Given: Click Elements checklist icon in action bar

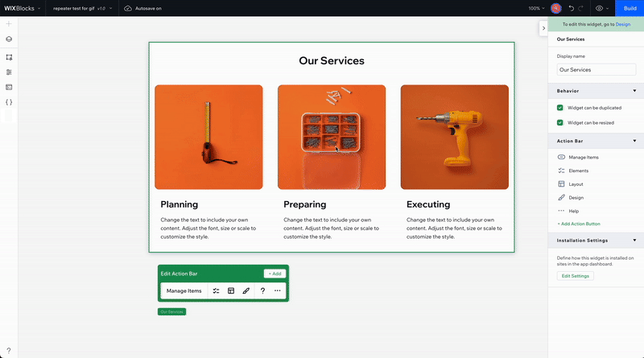Looking at the screenshot, I should click(216, 290).
